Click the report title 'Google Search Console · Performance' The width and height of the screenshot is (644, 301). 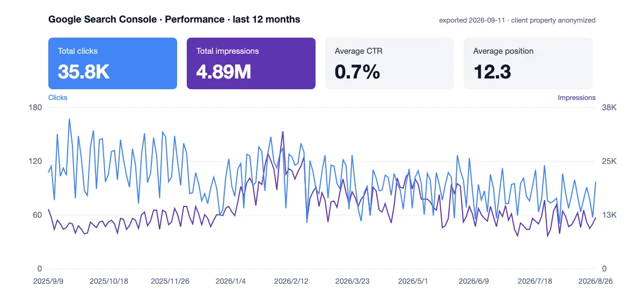click(136, 19)
